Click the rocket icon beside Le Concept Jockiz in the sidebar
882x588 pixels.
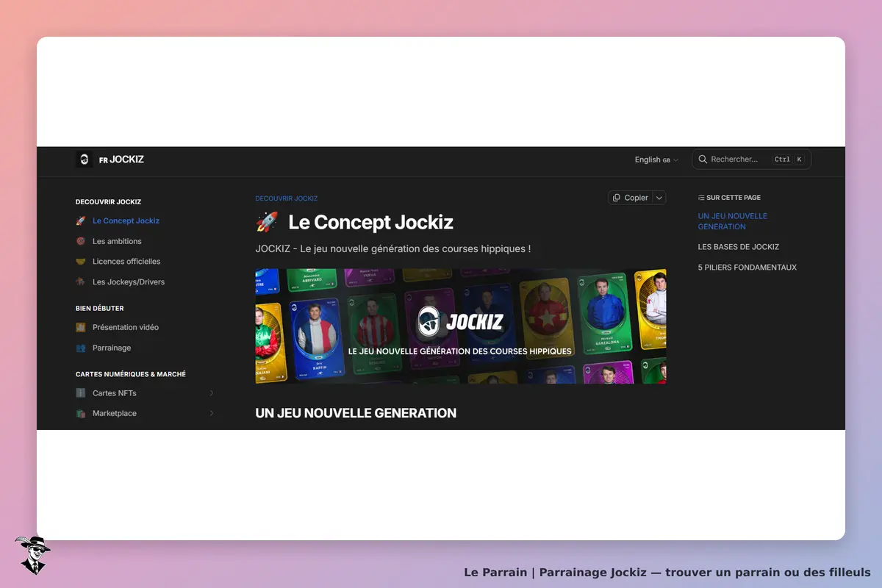81,220
